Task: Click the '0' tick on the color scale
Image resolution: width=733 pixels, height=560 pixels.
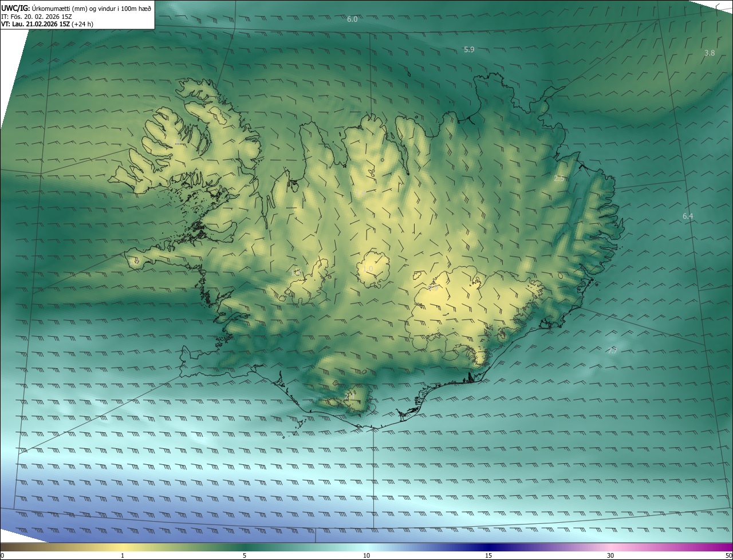Action: click(2, 555)
